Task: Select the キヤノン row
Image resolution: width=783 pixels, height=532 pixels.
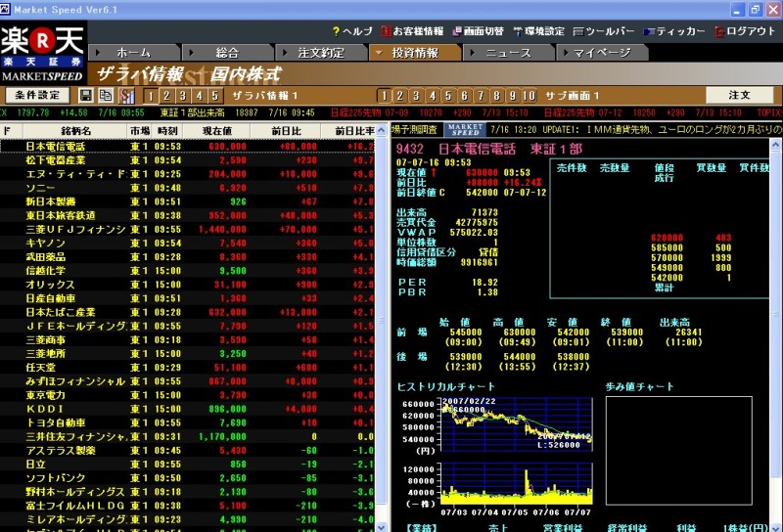Action: coord(188,244)
